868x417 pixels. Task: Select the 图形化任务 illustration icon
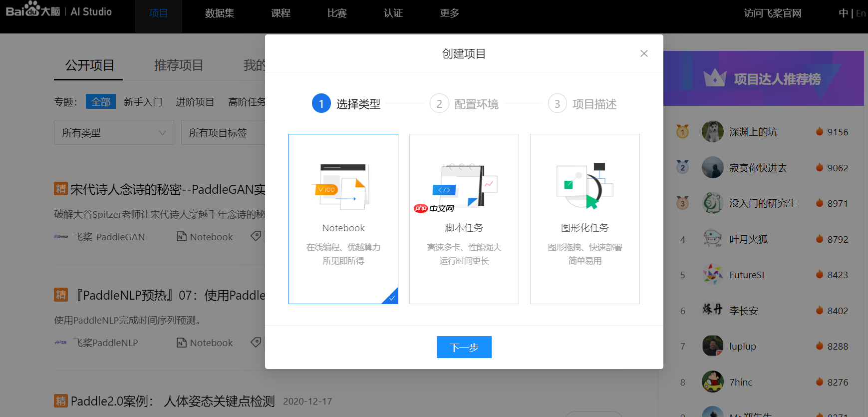pos(585,186)
